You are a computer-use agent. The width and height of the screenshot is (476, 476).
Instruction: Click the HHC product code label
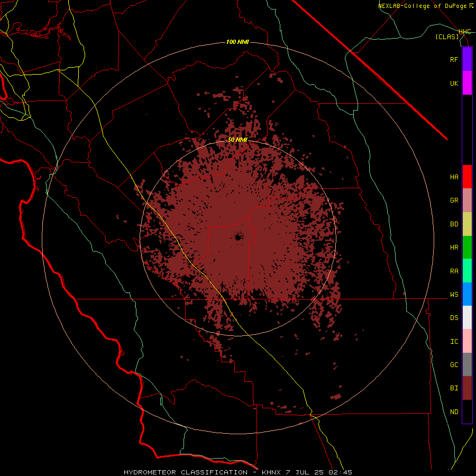(x=465, y=32)
